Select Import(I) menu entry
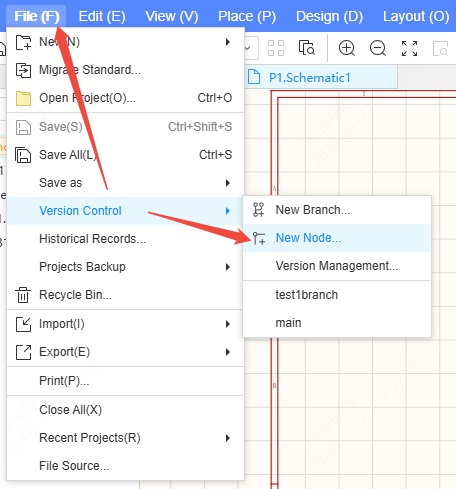Image resolution: width=456 pixels, height=489 pixels. tap(125, 324)
